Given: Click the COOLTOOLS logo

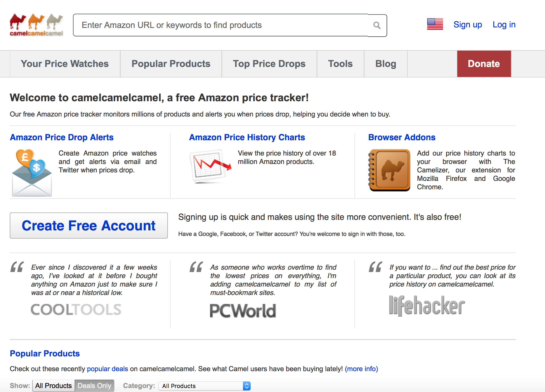Looking at the screenshot, I should tap(76, 309).
